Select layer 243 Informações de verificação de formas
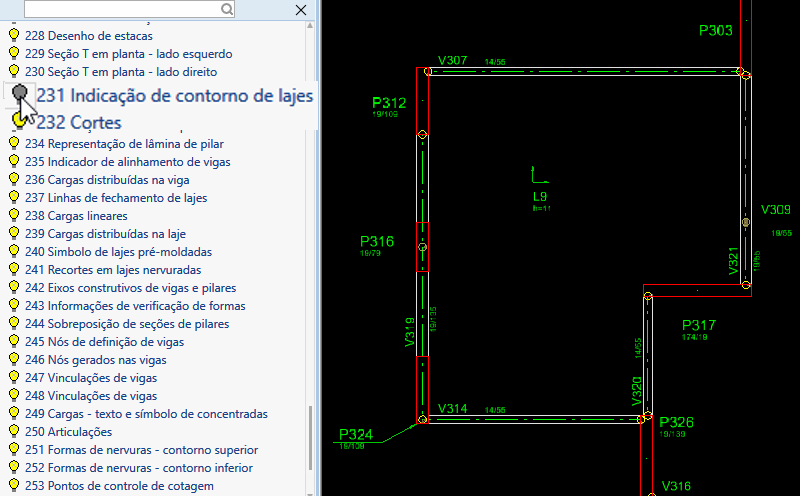The width and height of the screenshot is (800, 496). (x=135, y=306)
